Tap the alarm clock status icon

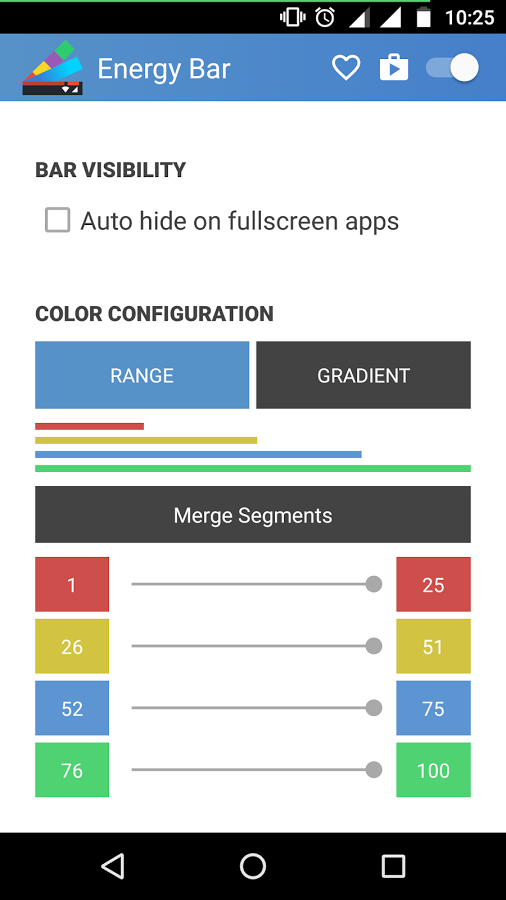325,17
